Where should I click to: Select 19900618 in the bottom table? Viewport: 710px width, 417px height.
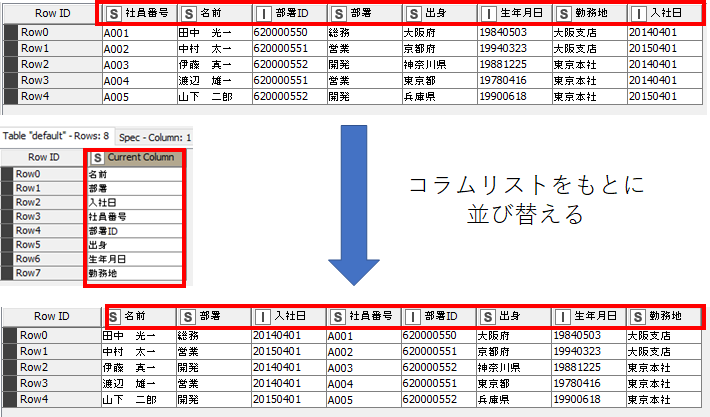(589, 399)
